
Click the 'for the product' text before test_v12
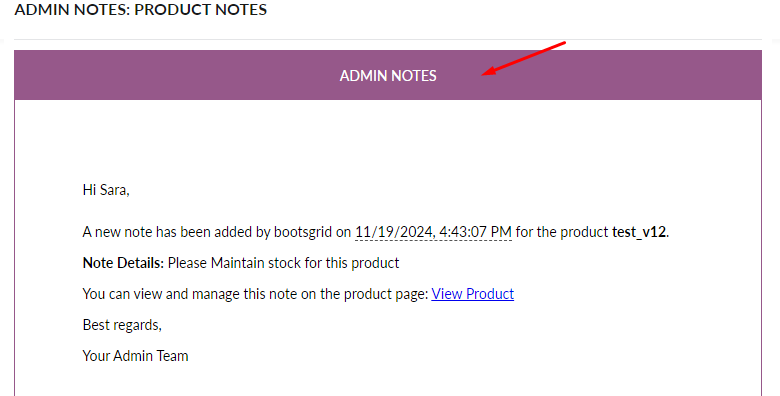click(x=562, y=232)
